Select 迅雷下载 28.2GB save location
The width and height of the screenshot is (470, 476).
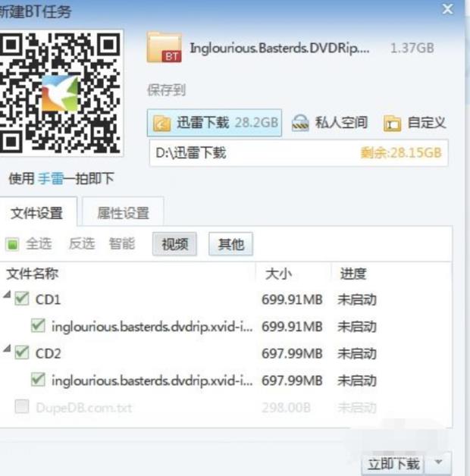coord(215,123)
